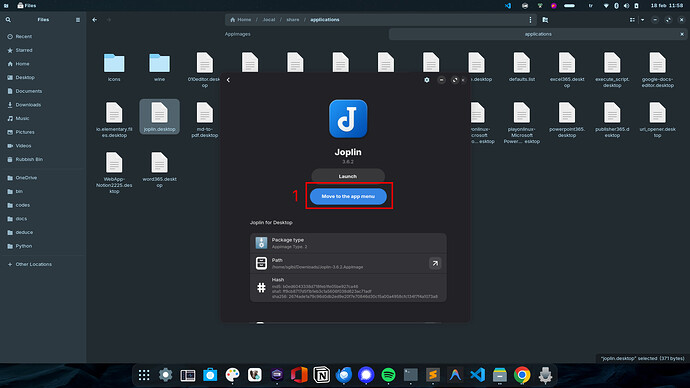Click Move to the app menu button

pyautogui.click(x=348, y=196)
